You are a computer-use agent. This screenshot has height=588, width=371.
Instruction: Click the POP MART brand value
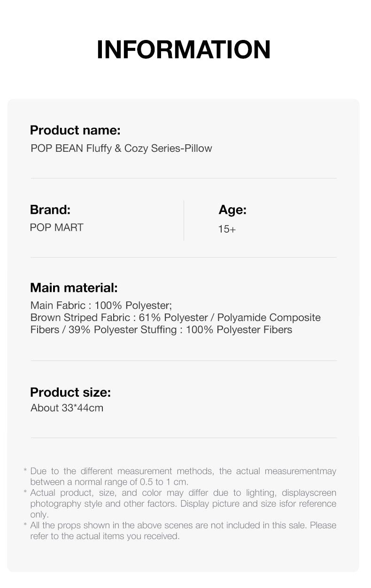(56, 227)
